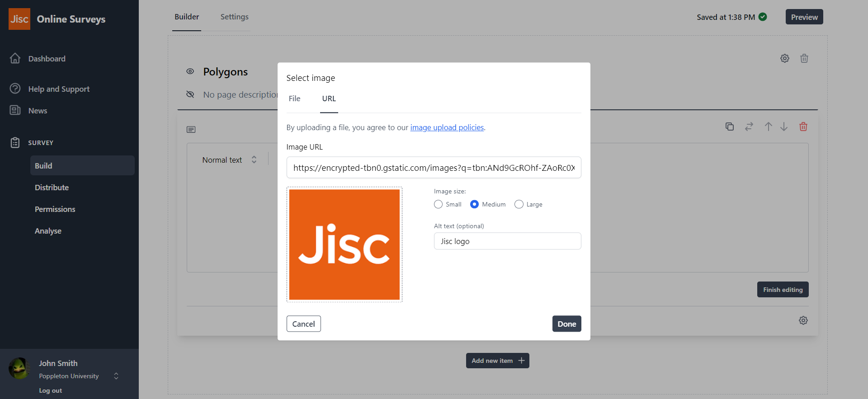868x399 pixels.
Task: Click the Alt text input field
Action: (x=508, y=241)
